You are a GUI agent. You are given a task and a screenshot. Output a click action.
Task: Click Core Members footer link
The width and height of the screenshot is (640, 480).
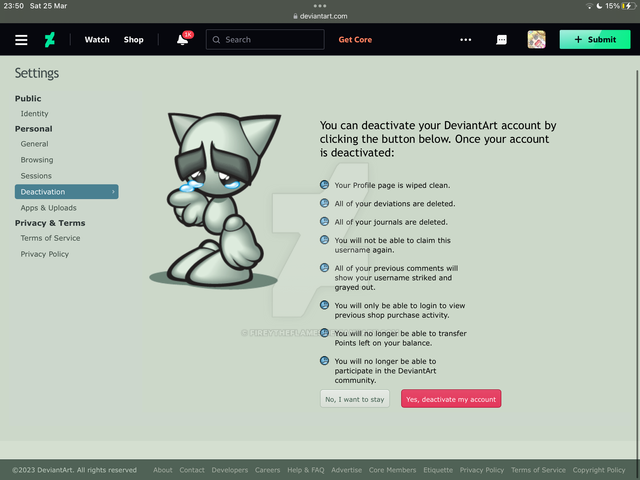click(x=392, y=470)
